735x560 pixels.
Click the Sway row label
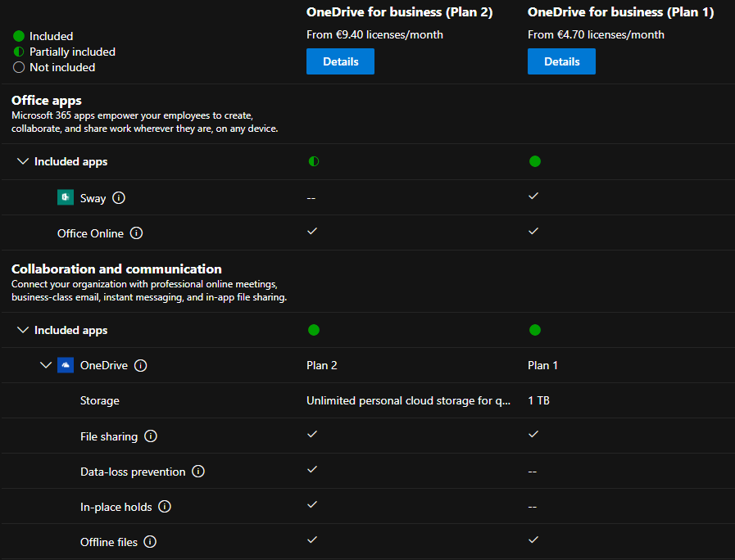coord(93,198)
